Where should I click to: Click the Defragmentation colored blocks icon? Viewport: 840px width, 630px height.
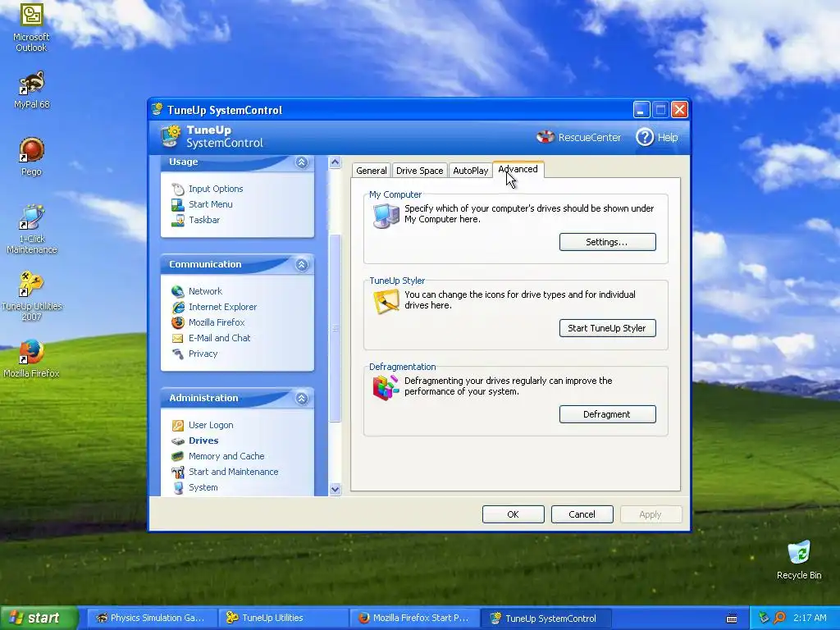point(386,387)
